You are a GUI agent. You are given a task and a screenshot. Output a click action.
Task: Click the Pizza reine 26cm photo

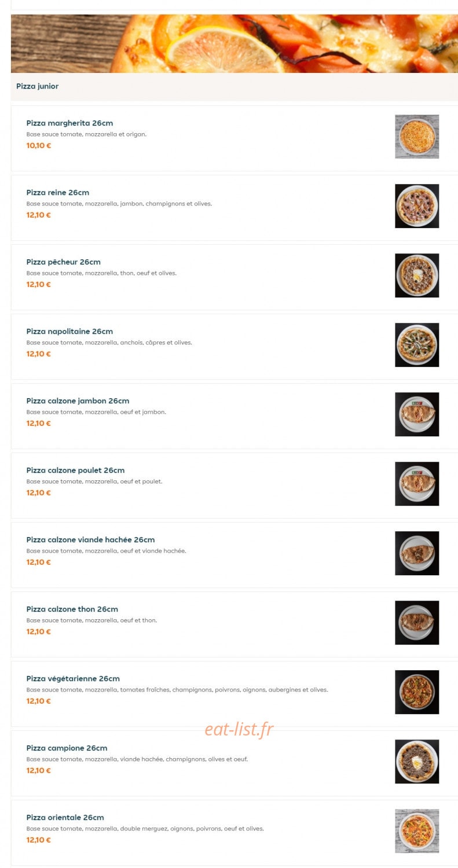point(417,206)
